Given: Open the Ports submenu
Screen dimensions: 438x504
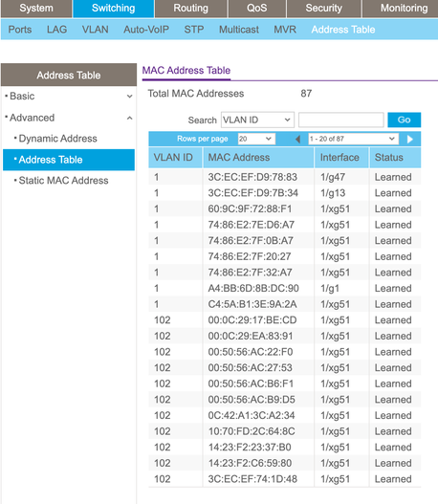Looking at the screenshot, I should pos(20,30).
